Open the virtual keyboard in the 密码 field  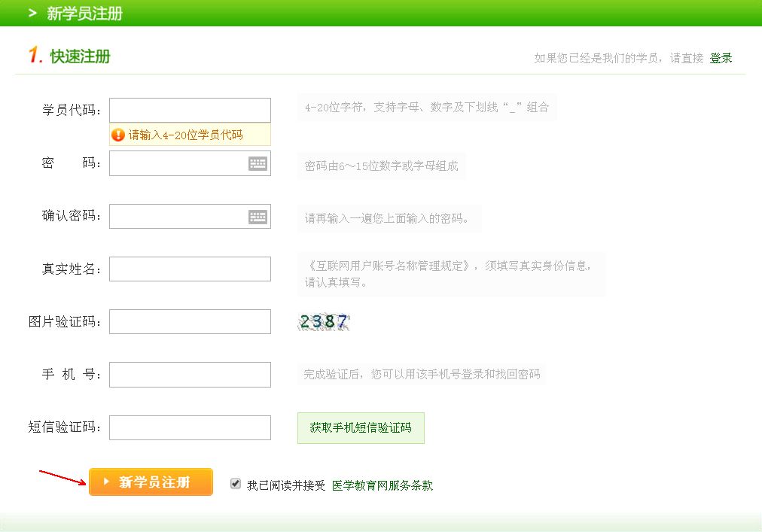258,164
